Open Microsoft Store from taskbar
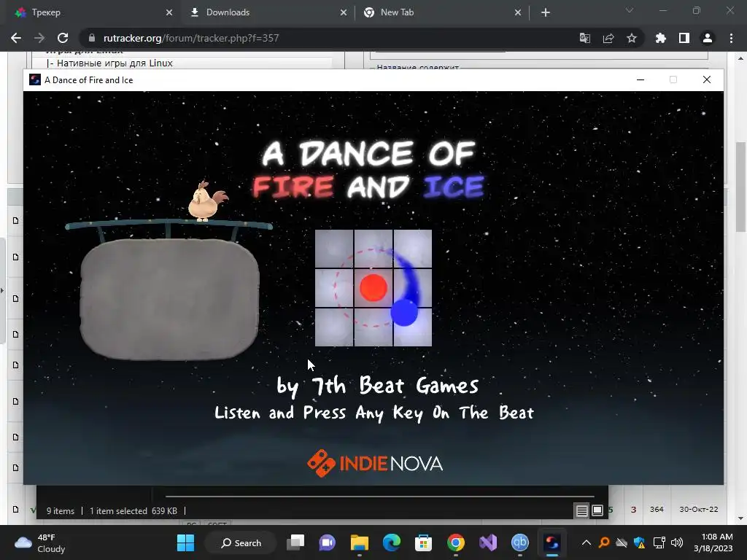The image size is (747, 560). point(423,542)
